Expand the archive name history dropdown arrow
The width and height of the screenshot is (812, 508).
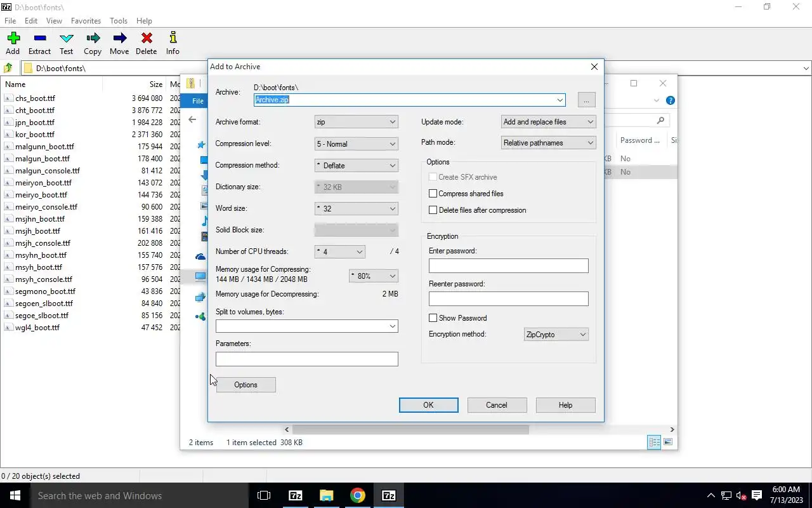coord(560,100)
